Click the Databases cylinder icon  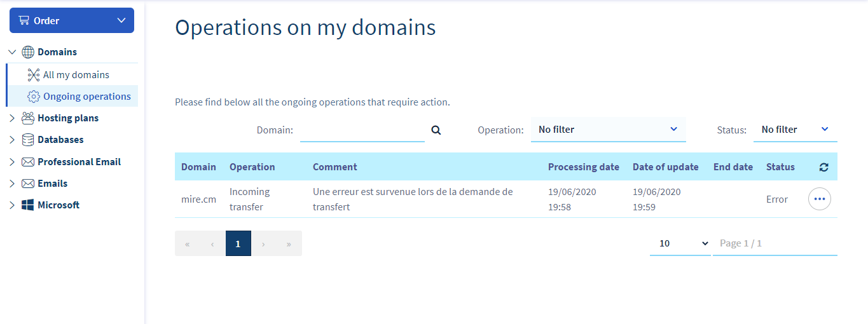click(28, 140)
